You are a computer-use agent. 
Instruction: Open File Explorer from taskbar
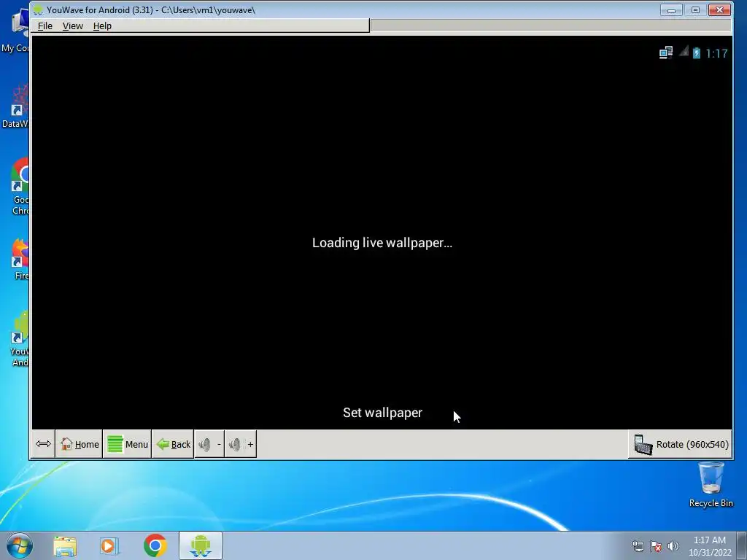point(65,545)
